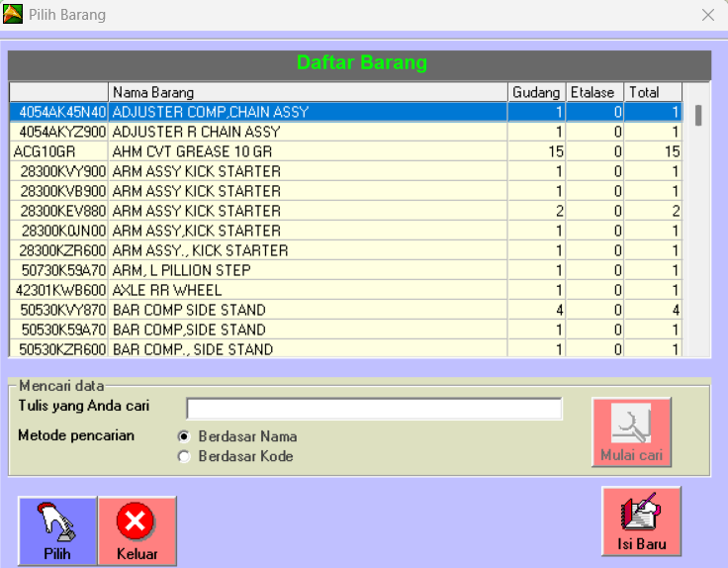This screenshot has height=568, width=728.
Task: Close the Pilih Barang window
Action: (x=707, y=15)
